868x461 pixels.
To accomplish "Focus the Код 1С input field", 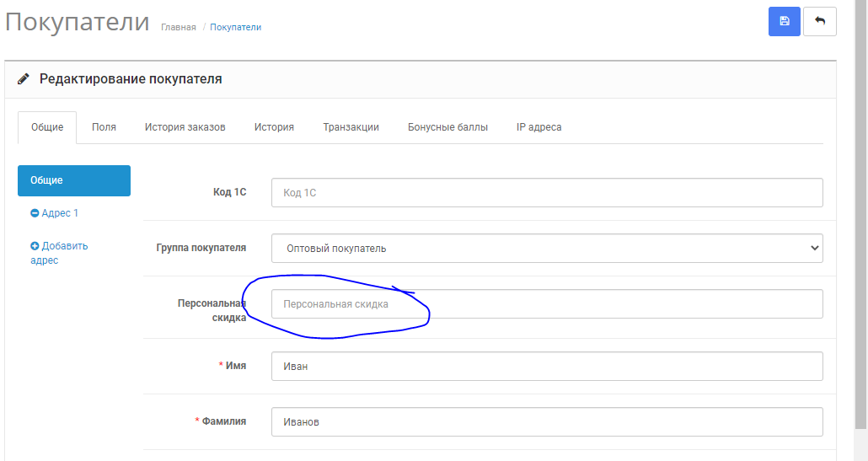I will click(x=547, y=193).
